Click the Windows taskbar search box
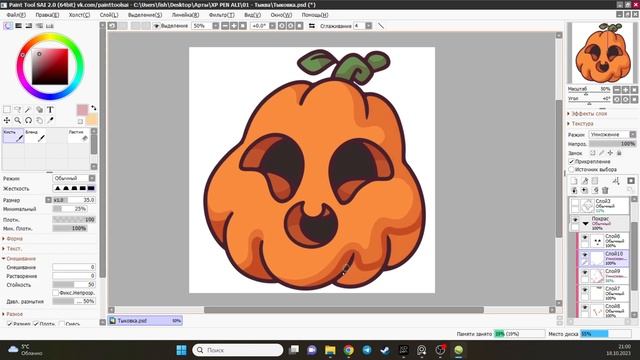This screenshot has width=640, height=360. click(238, 350)
